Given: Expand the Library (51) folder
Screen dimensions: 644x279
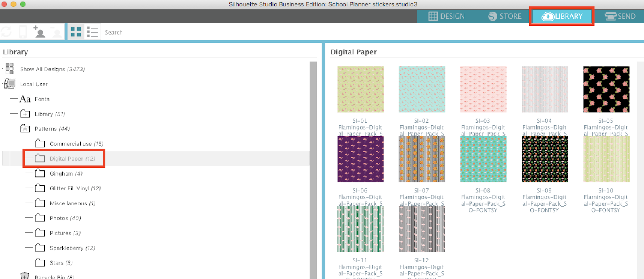Looking at the screenshot, I should (x=25, y=114).
